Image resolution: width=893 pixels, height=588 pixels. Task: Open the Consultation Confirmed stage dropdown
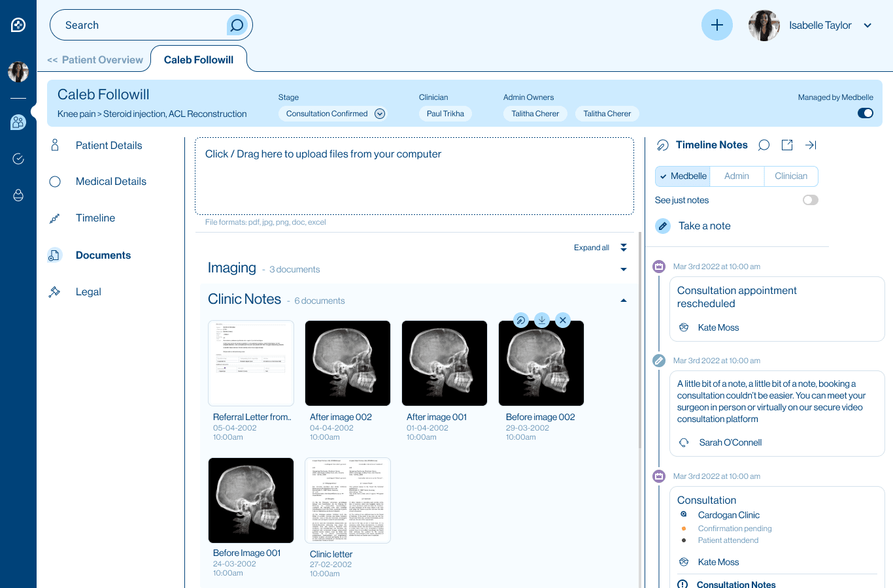pyautogui.click(x=380, y=114)
